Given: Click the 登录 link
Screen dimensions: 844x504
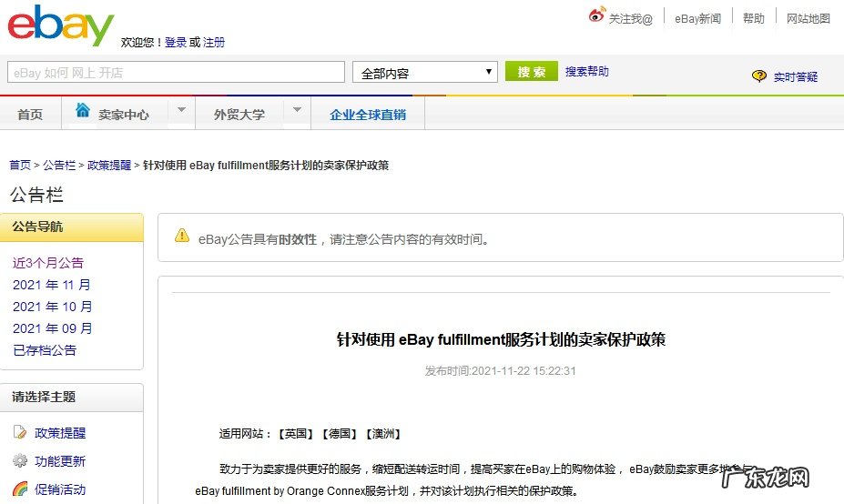Looking at the screenshot, I should 176,42.
